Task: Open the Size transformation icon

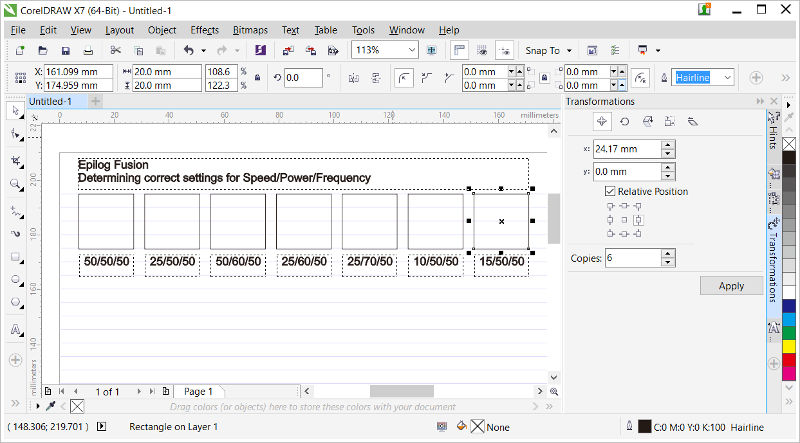Action: (670, 121)
